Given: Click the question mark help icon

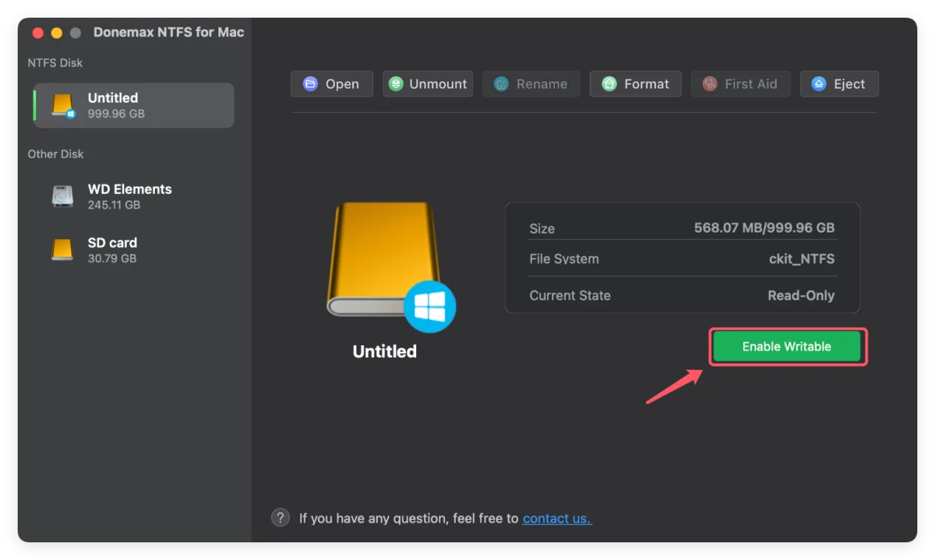Looking at the screenshot, I should [280, 518].
